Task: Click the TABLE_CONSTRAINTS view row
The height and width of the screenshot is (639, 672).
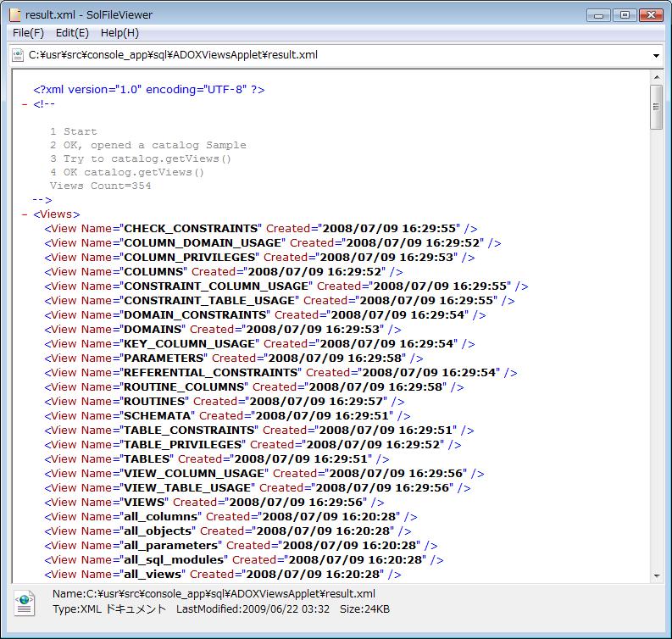Action: point(258,431)
